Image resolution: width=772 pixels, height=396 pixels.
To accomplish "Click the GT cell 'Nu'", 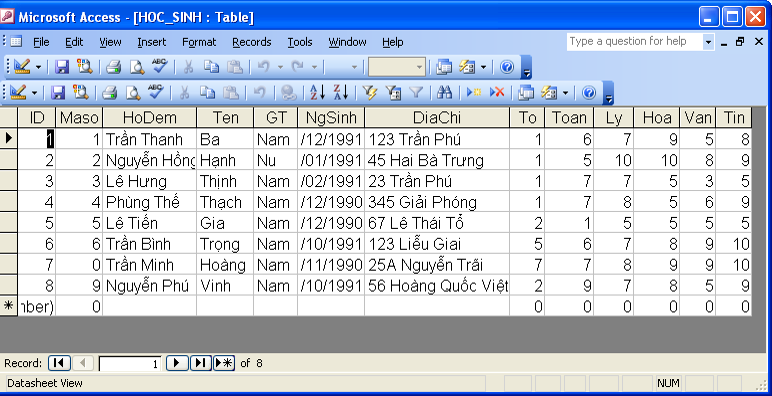I will click(x=275, y=161).
